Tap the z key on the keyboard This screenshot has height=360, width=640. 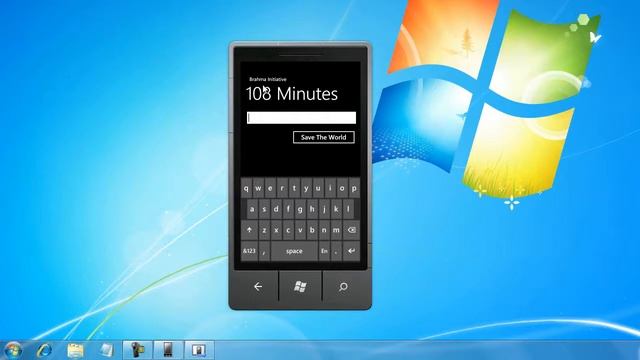point(264,230)
